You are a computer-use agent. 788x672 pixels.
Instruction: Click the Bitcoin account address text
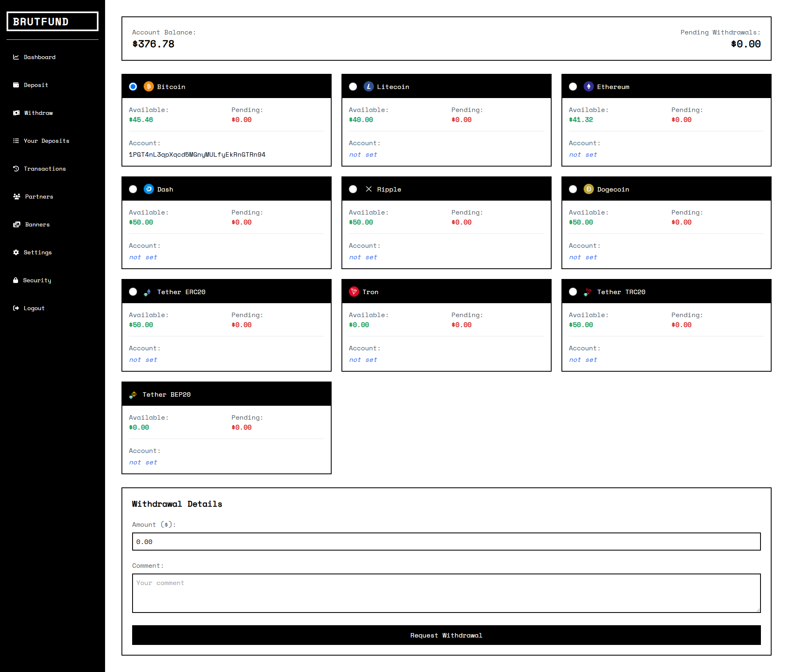(x=197, y=155)
